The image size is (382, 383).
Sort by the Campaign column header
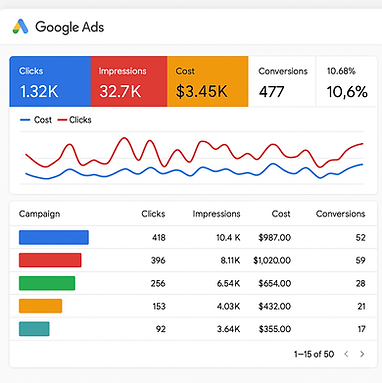[x=39, y=214]
